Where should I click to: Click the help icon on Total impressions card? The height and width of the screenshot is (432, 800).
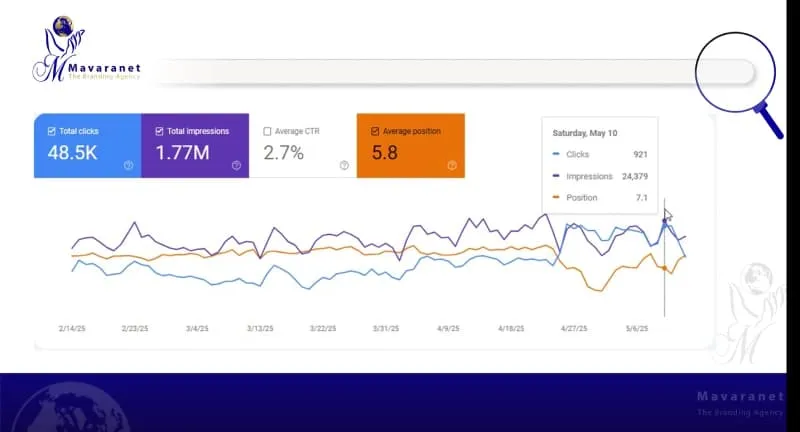click(x=236, y=166)
